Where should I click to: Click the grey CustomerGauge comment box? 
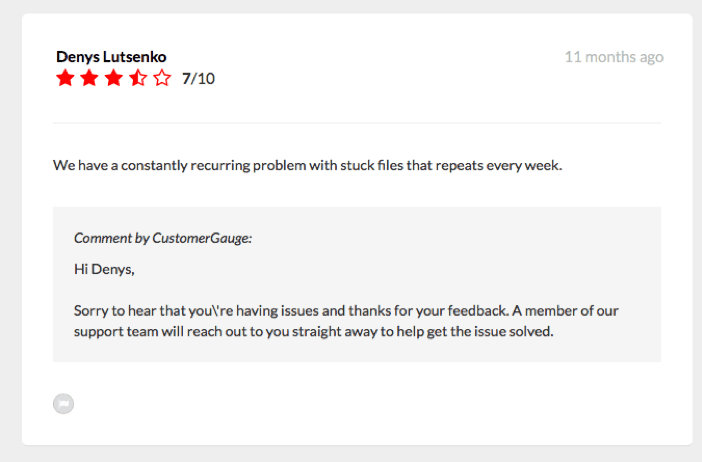(357, 284)
